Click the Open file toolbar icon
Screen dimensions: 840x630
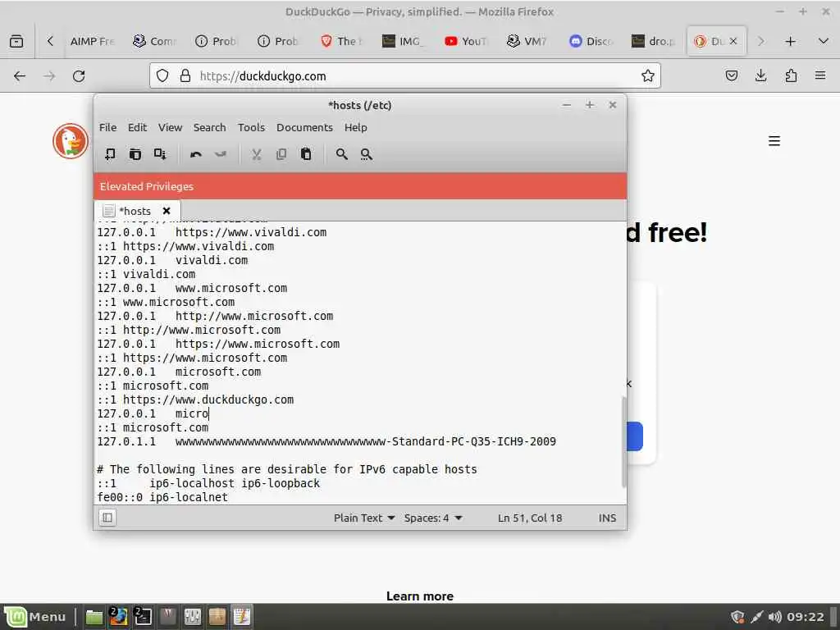pyautogui.click(x=135, y=154)
